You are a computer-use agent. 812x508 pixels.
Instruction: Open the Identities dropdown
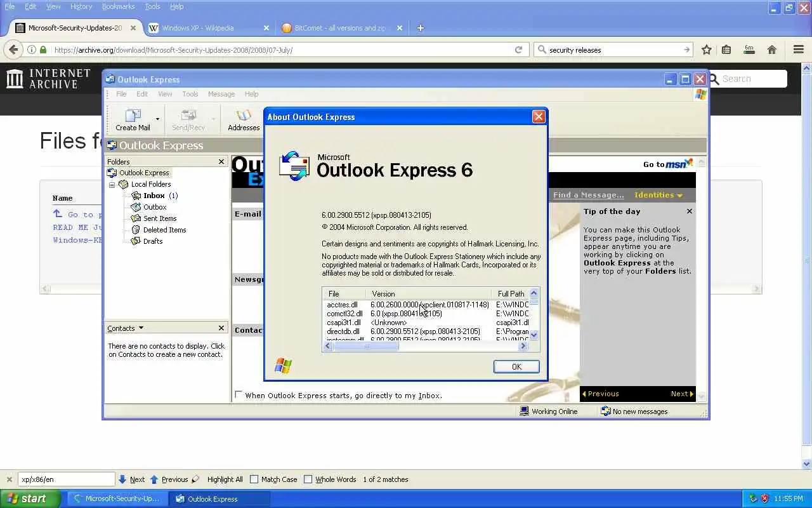658,195
